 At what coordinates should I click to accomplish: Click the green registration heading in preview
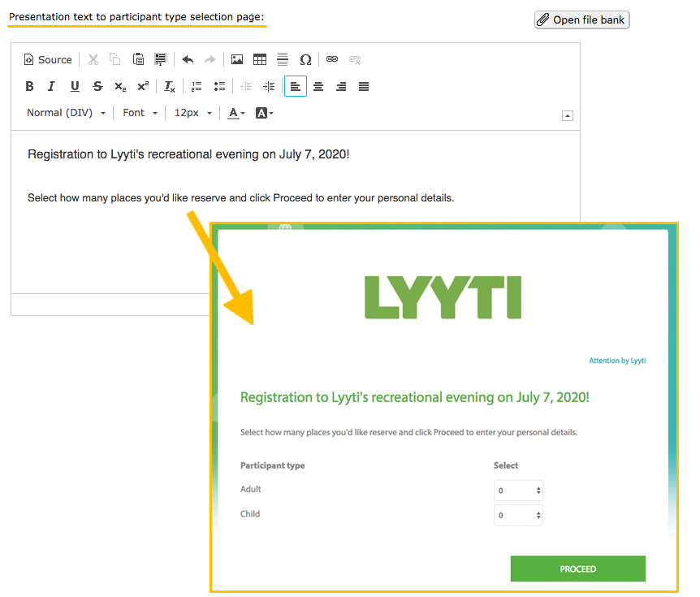click(415, 397)
